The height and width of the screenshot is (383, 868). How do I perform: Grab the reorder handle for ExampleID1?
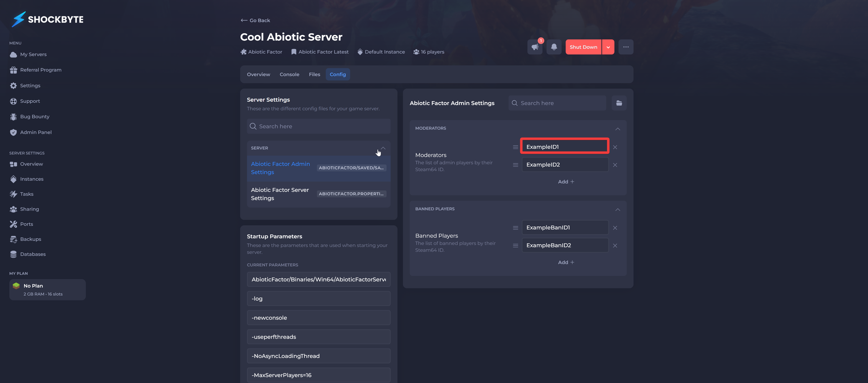[515, 147]
